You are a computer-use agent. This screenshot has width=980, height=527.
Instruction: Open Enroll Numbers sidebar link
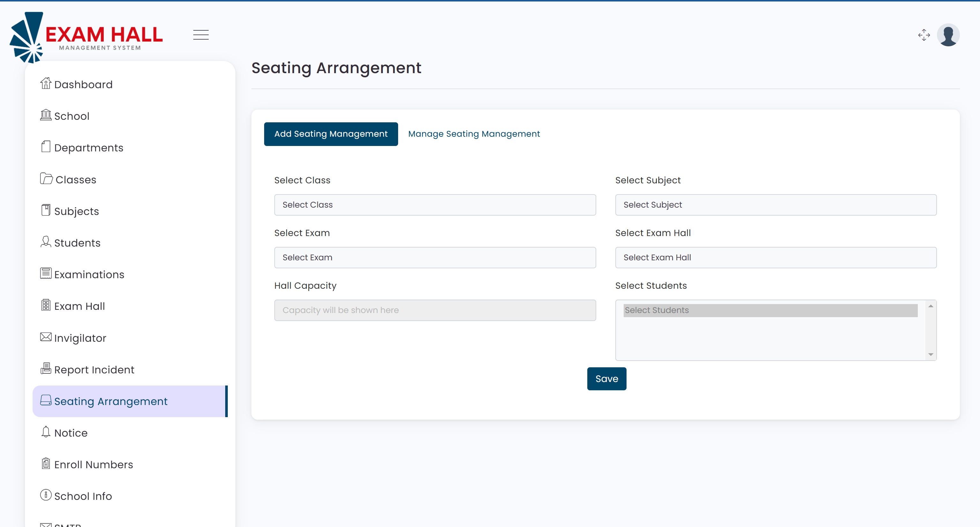93,464
